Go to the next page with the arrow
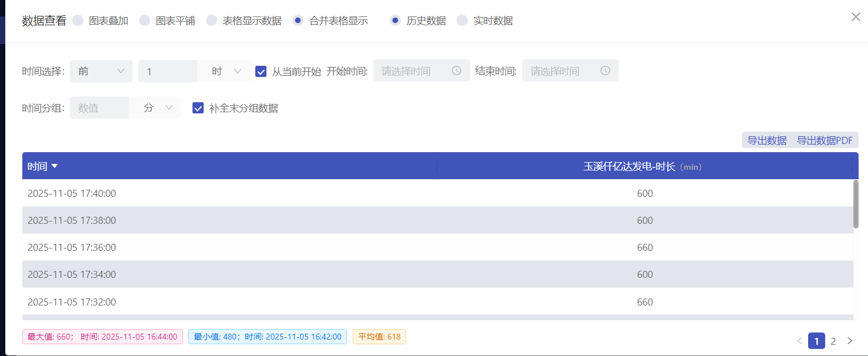The image size is (868, 356). pyautogui.click(x=850, y=340)
